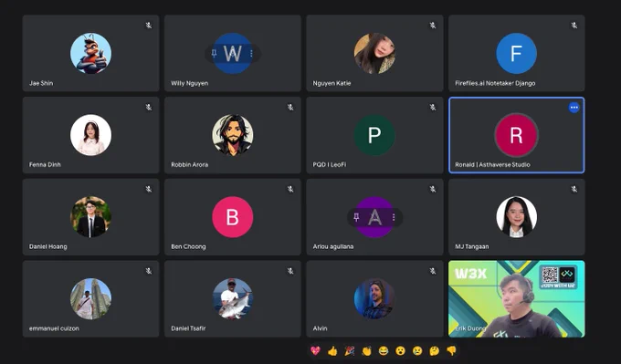Click the 'Ronald | Asthaverse Studio' name label

click(492, 164)
